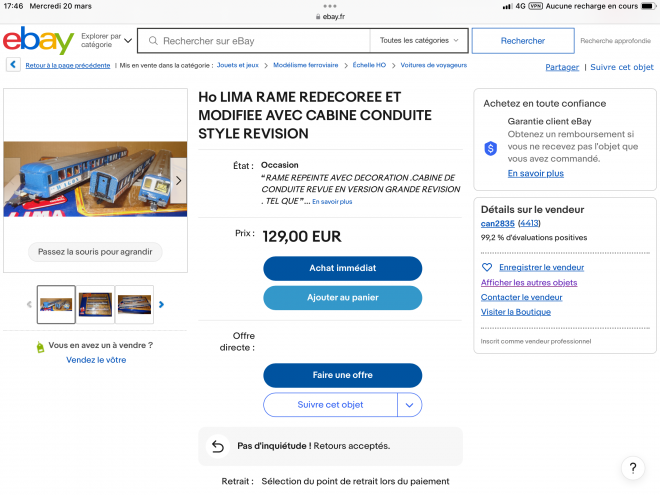The image size is (660, 495).
Task: Click the Faire une offre button
Action: coord(343,375)
